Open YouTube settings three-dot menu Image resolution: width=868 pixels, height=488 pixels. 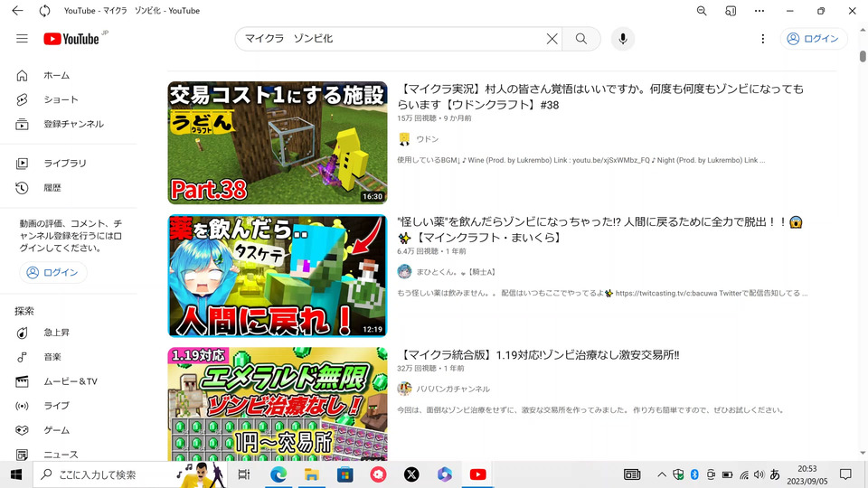pos(763,39)
